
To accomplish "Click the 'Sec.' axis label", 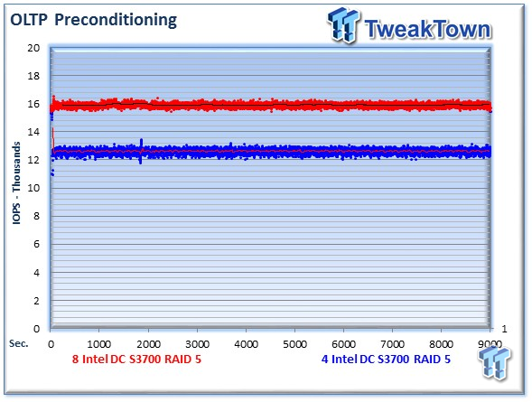I will (19, 343).
